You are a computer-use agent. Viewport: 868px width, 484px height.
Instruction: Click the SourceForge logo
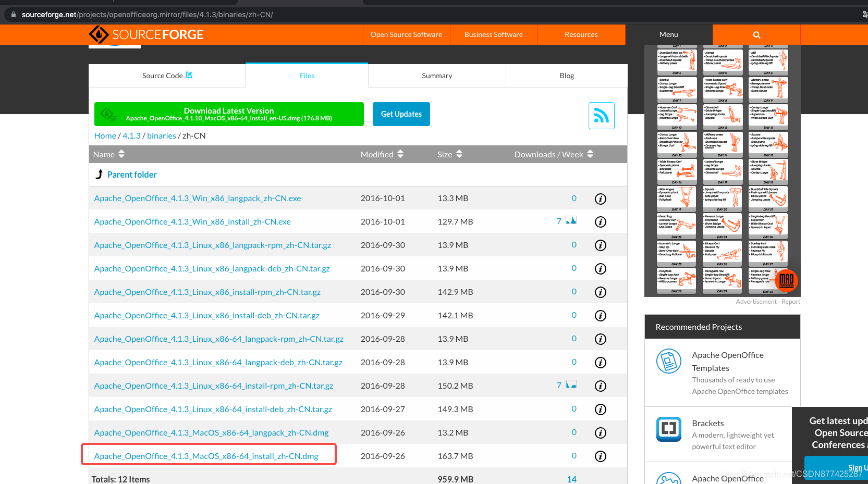(146, 34)
